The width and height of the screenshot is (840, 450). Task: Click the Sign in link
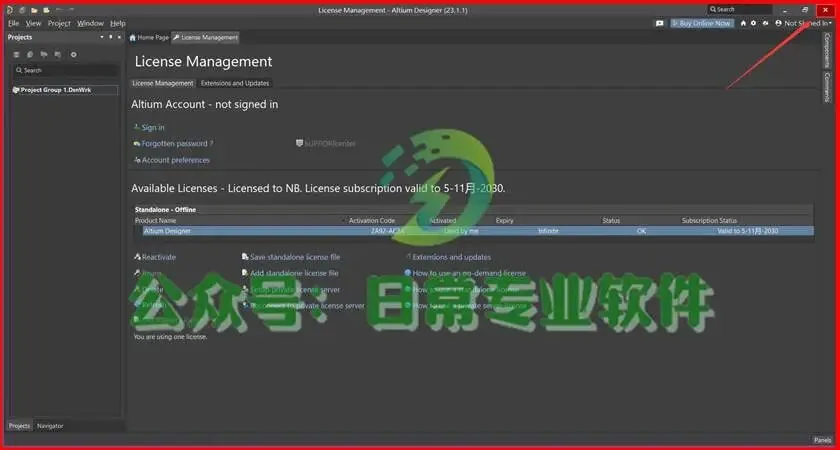(153, 128)
